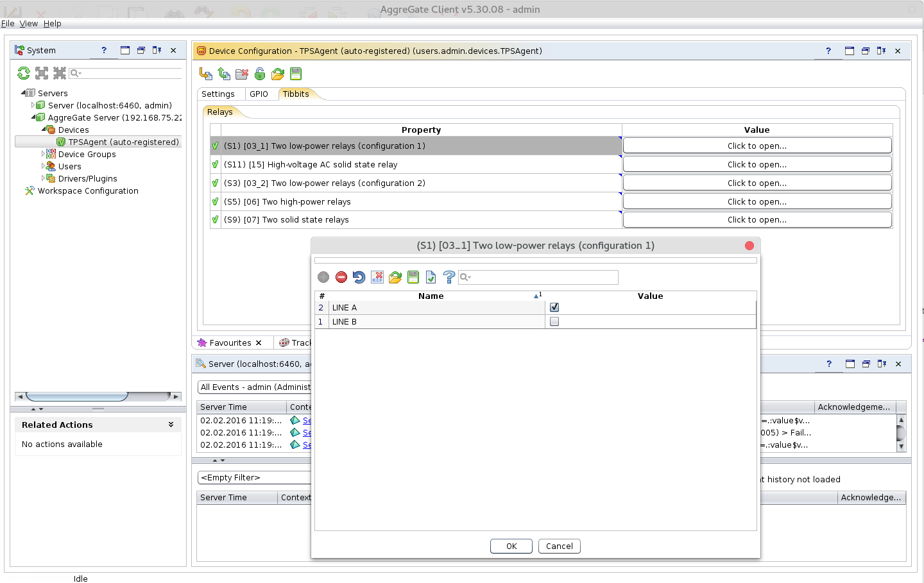This screenshot has height=583, width=924.
Task: Click collapse-all icon in System panel toolbar
Action: (x=60, y=73)
